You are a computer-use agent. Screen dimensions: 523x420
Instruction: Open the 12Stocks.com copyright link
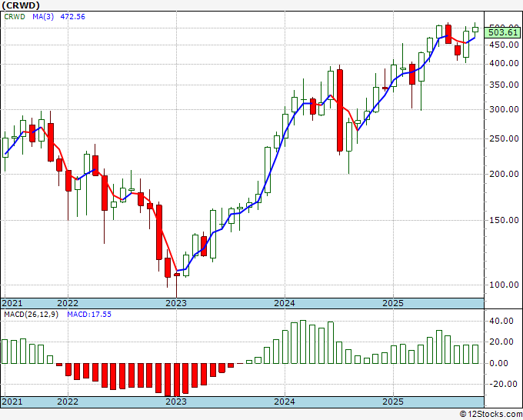491,415
